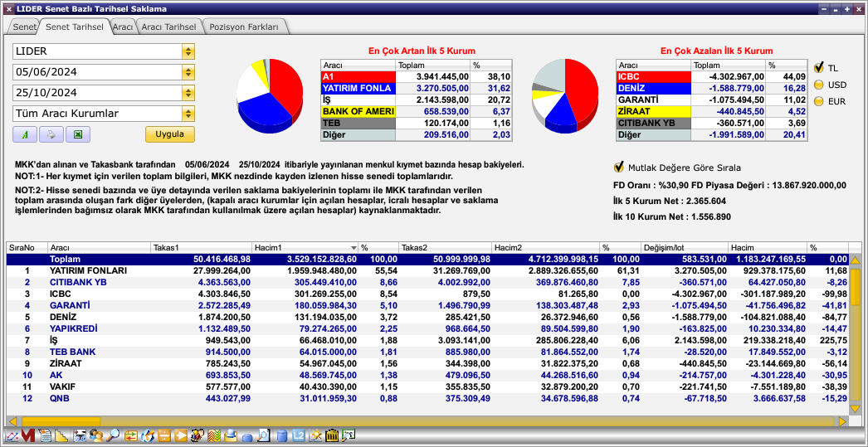Toggle Mutlak Değere Göre Sırala checkbox

[x=619, y=167]
